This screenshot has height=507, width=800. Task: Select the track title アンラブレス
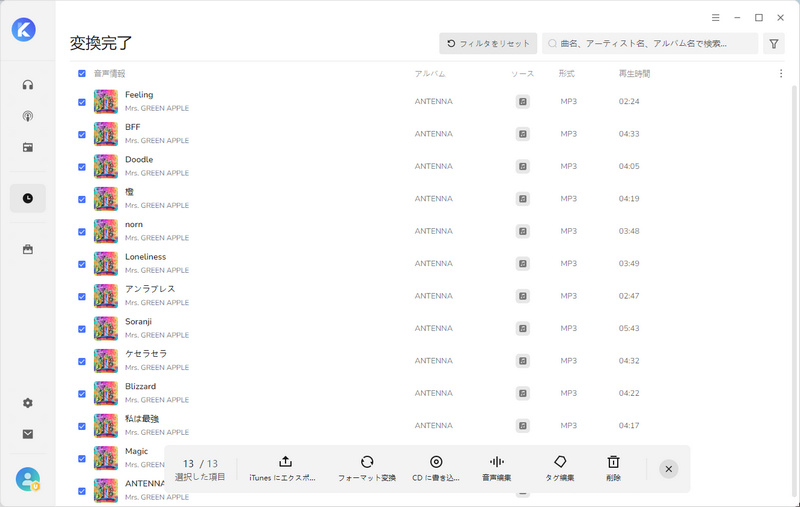tap(150, 289)
